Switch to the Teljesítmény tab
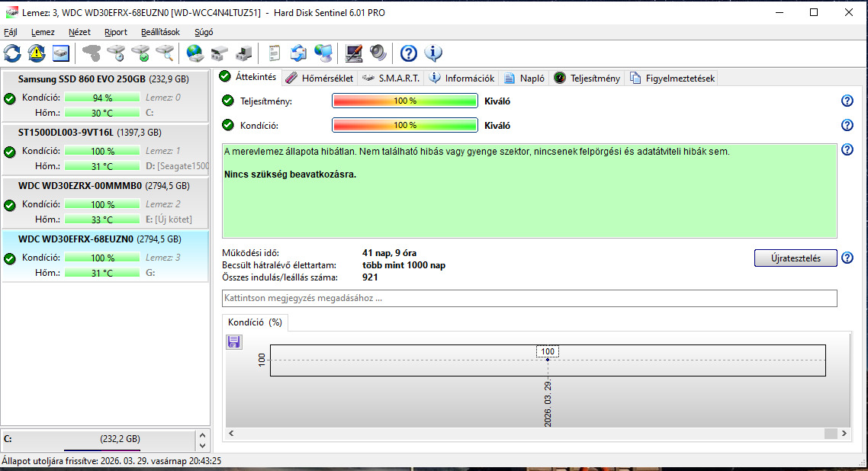The height and width of the screenshot is (471, 868). click(587, 78)
